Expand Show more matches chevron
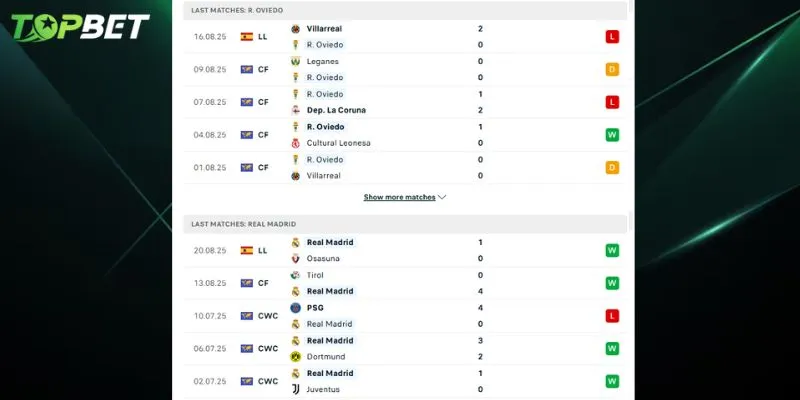The width and height of the screenshot is (800, 400). [x=442, y=197]
